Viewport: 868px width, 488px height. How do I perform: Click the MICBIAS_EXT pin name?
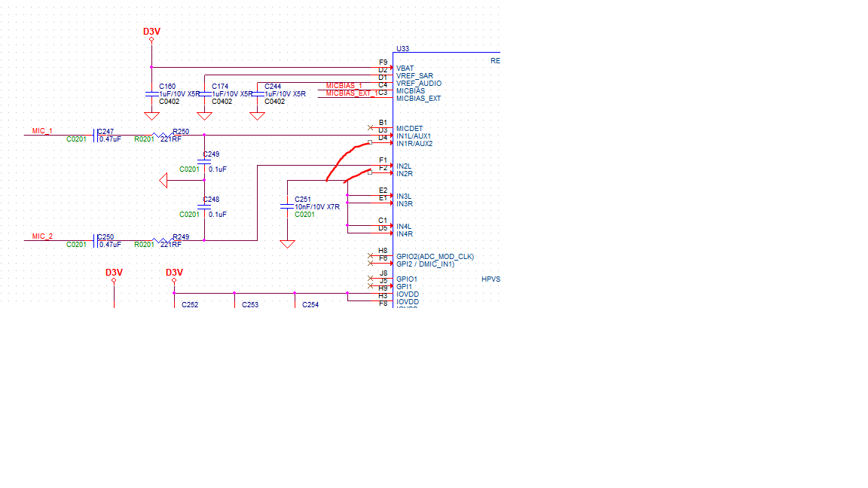point(418,99)
